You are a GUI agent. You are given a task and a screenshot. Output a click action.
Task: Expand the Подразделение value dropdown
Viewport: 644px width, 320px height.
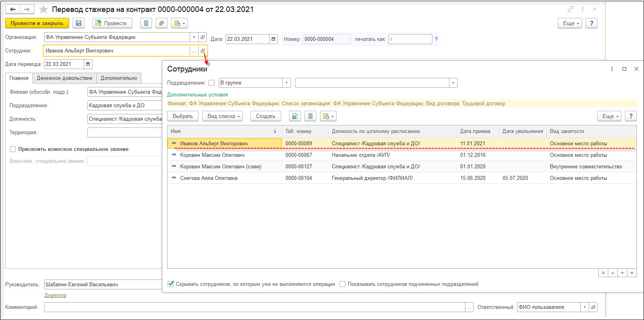point(453,83)
